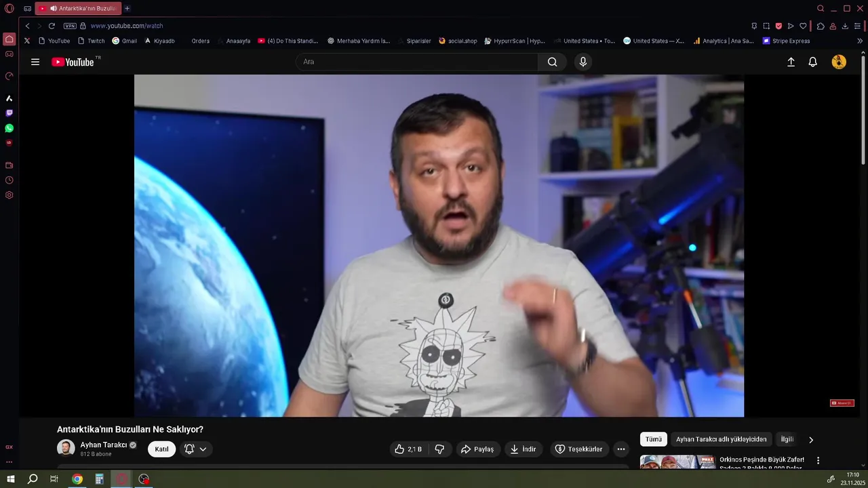Viewport: 868px width, 488px height.
Task: Open Chrome from the taskbar
Action: pyautogui.click(x=77, y=479)
